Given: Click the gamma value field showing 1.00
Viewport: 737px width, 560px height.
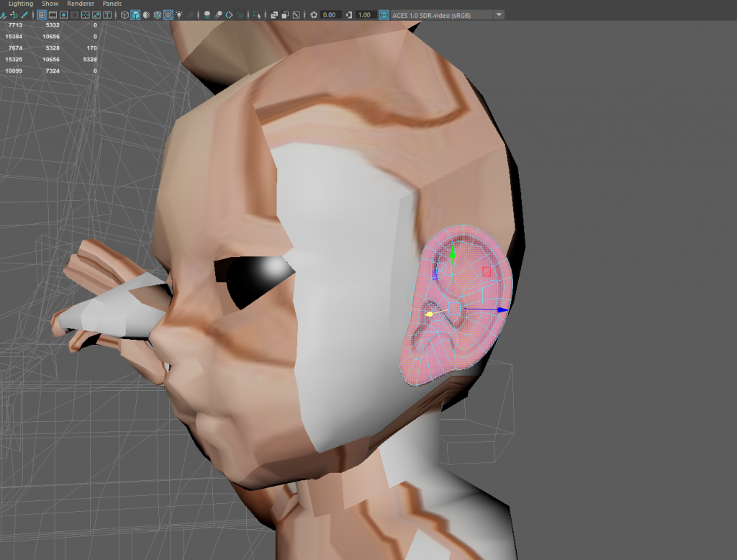Looking at the screenshot, I should [365, 14].
